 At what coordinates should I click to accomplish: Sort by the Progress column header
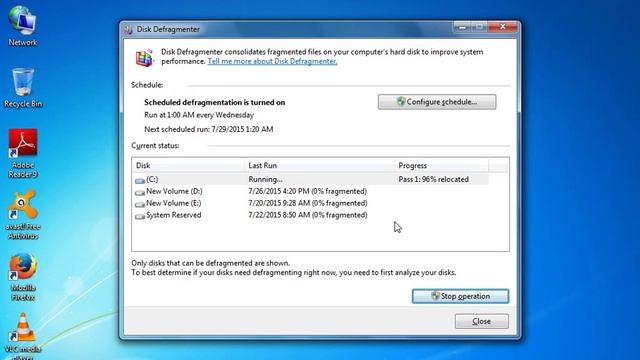click(441, 165)
